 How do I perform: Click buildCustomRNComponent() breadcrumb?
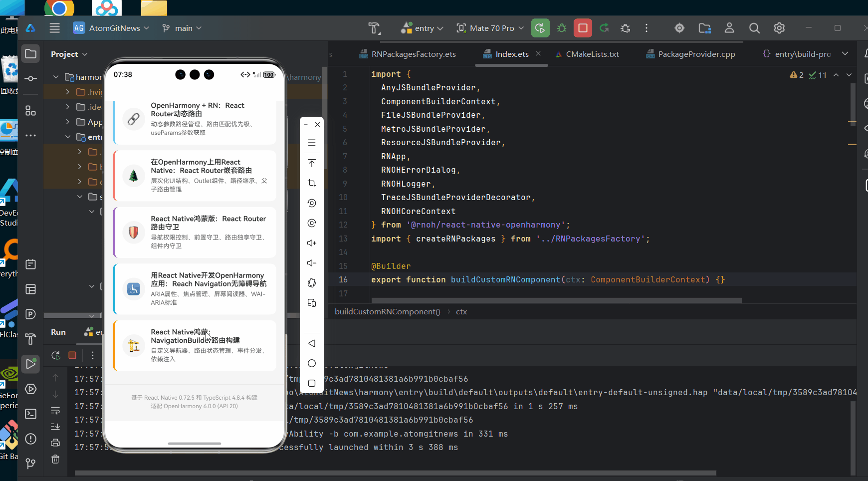(388, 311)
